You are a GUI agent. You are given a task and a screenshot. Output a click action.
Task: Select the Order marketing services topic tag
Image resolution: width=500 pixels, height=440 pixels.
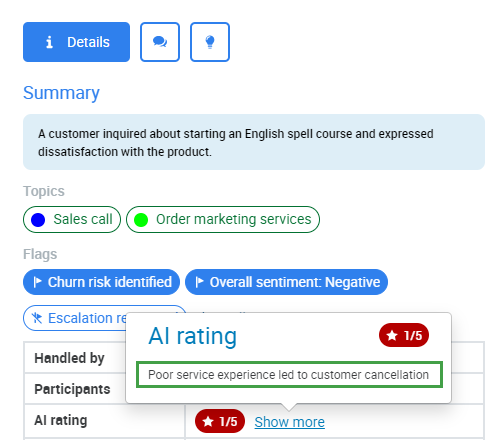point(223,219)
